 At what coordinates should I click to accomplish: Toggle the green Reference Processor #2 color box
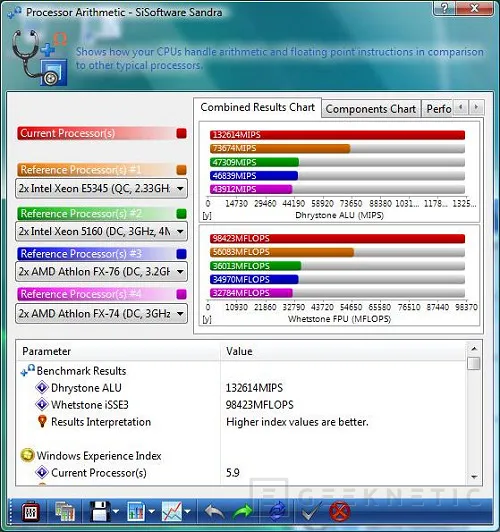[x=181, y=214]
